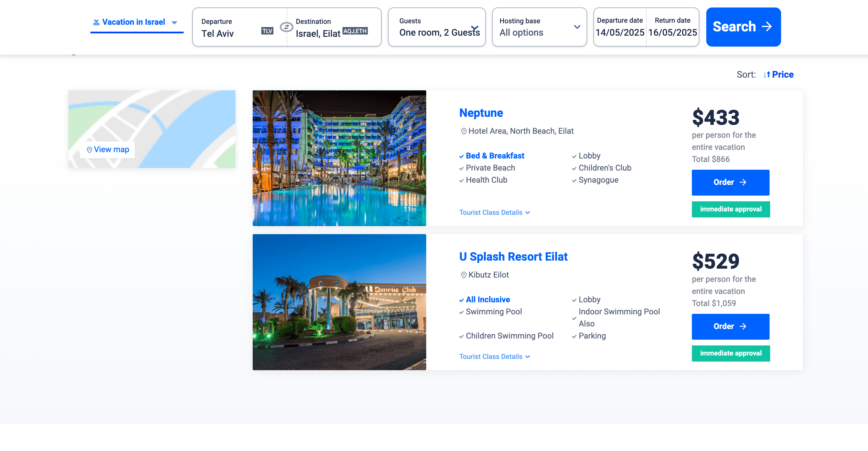
Task: Click Bed & Breakfast for Neptune
Action: point(495,156)
